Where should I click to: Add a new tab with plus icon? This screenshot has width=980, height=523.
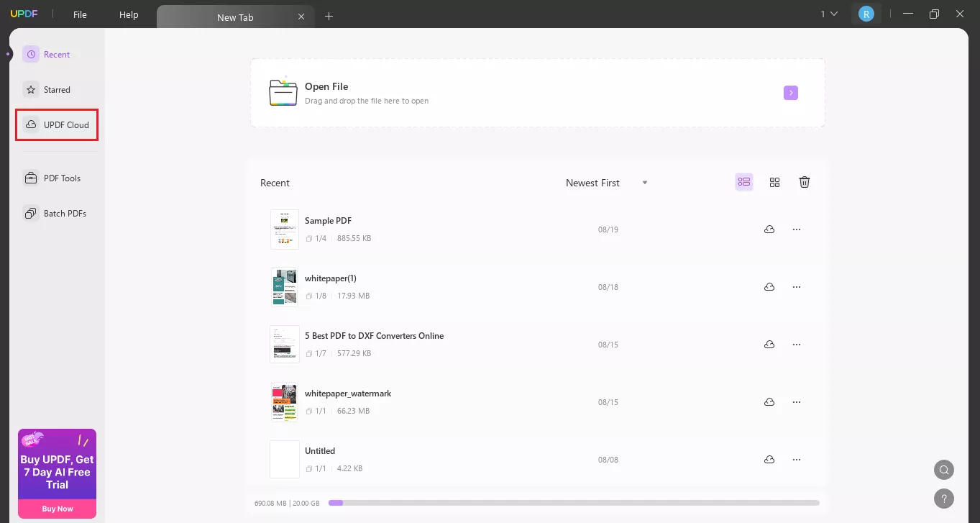tap(329, 17)
